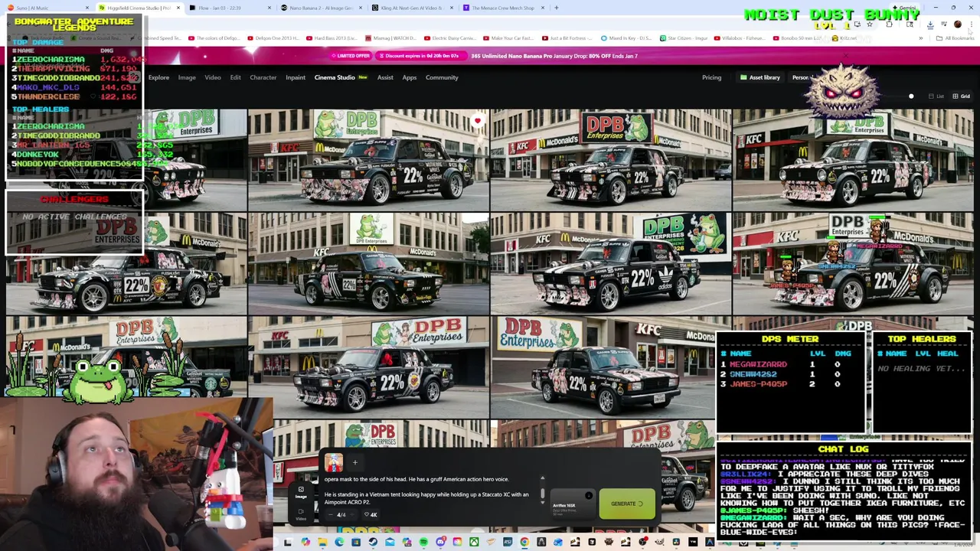Open the Xbox app from the taskbar
The image size is (980, 551).
[x=474, y=542]
